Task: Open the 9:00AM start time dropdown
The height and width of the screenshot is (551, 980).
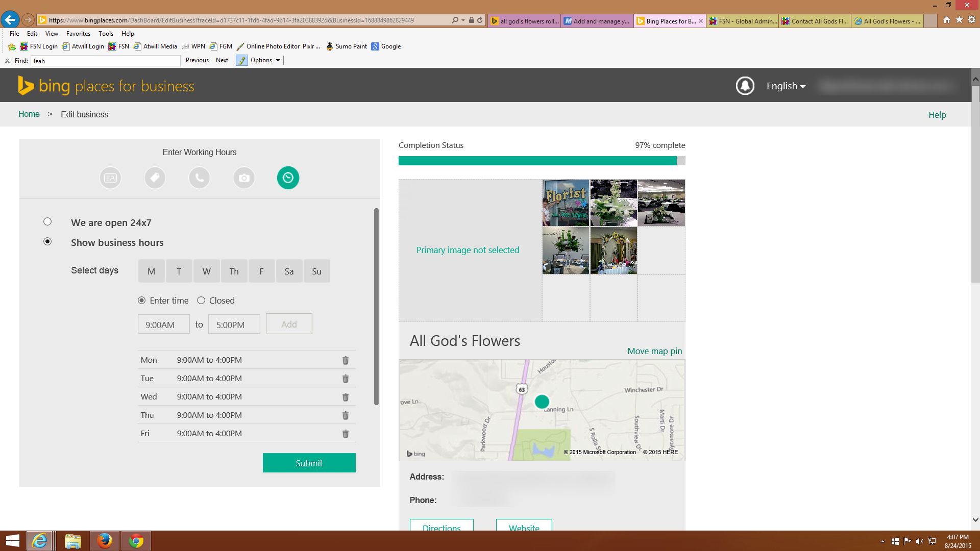Action: tap(163, 324)
